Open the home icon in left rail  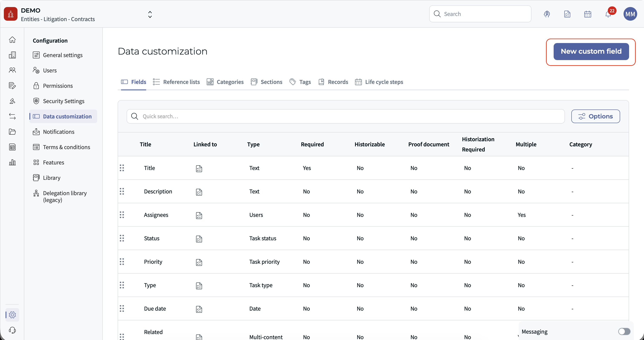[12, 40]
